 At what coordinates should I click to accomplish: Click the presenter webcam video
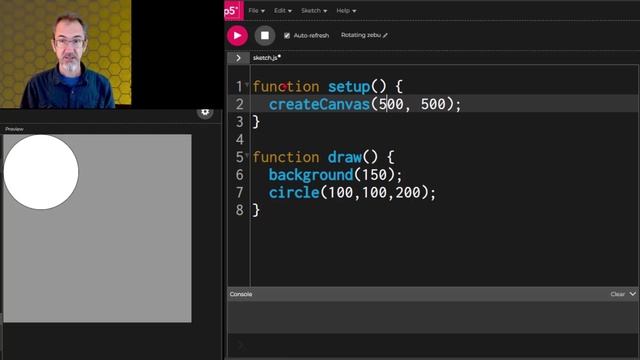point(66,53)
